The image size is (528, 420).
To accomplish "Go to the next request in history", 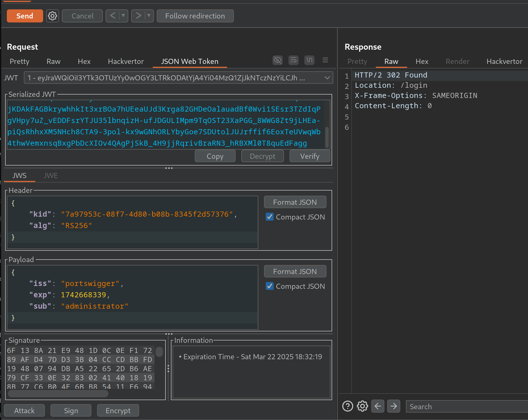I will coord(139,16).
